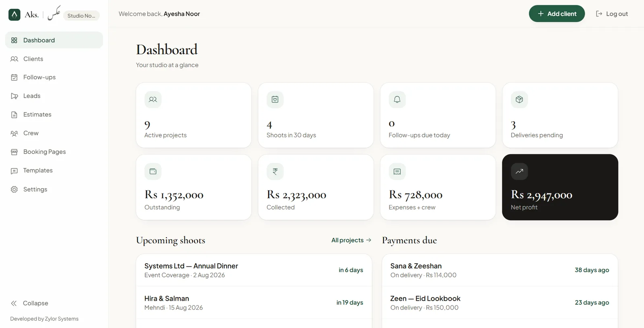Click the plus icon in Add client
This screenshot has width=644, height=328.
point(541,14)
